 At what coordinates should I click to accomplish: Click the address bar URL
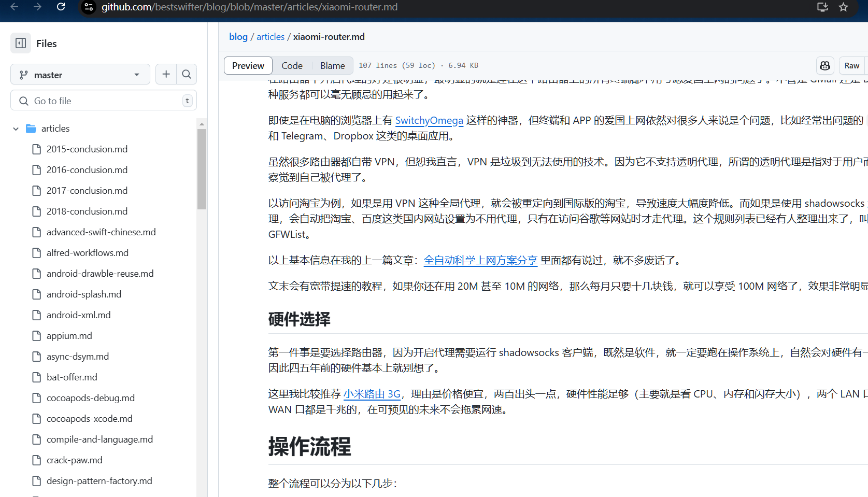pos(250,7)
